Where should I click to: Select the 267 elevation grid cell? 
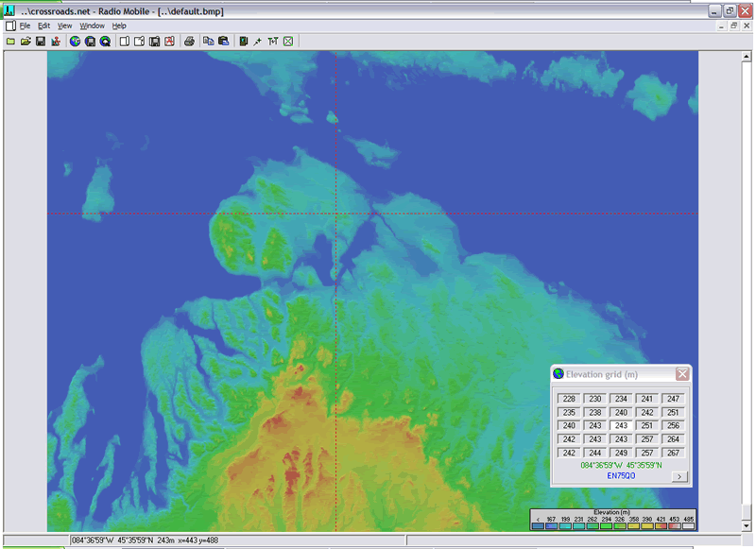click(672, 453)
